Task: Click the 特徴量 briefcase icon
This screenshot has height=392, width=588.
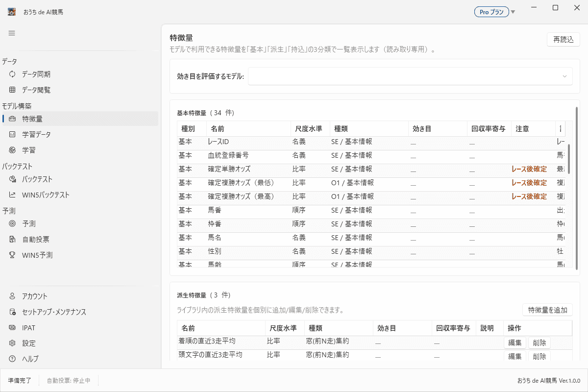Action: pyautogui.click(x=12, y=119)
